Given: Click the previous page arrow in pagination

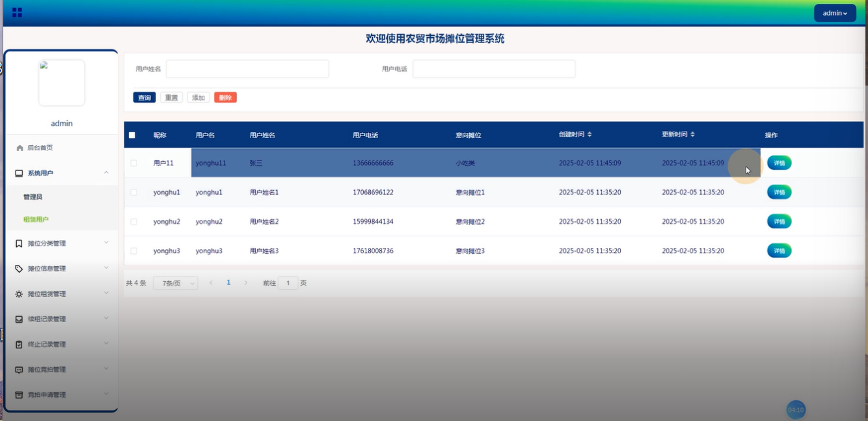Looking at the screenshot, I should coord(211,283).
